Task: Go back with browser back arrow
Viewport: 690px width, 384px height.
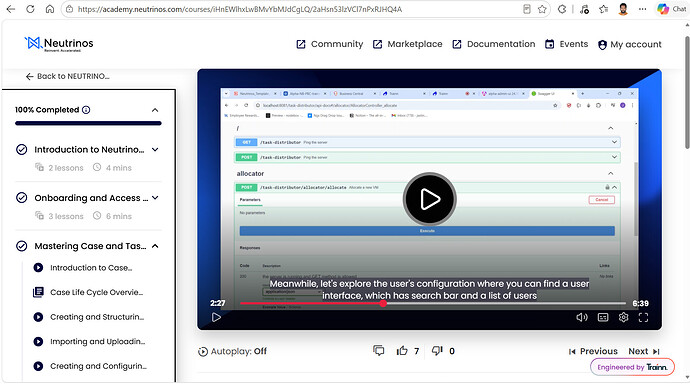Action: click(11, 9)
